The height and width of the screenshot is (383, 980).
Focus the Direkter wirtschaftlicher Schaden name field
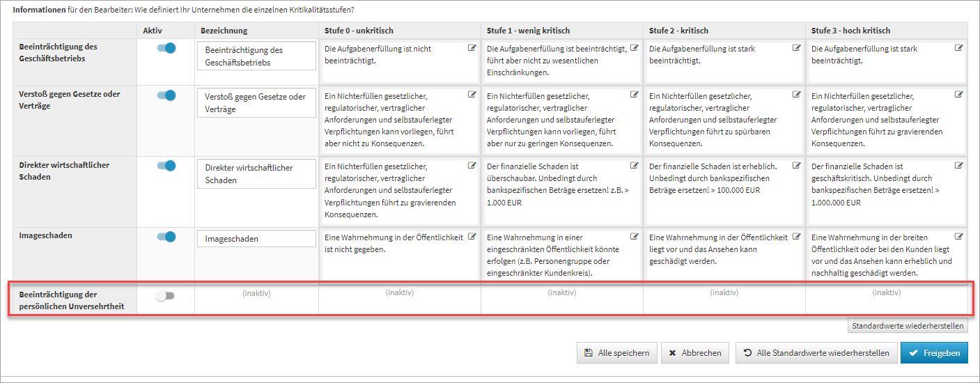point(256,174)
